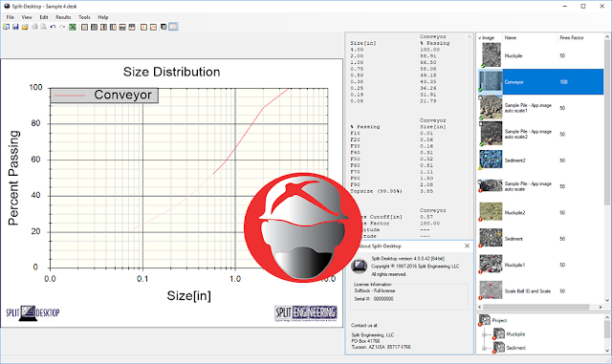Click the Print Preview toolbar icon
612x364 pixels.
click(44, 27)
